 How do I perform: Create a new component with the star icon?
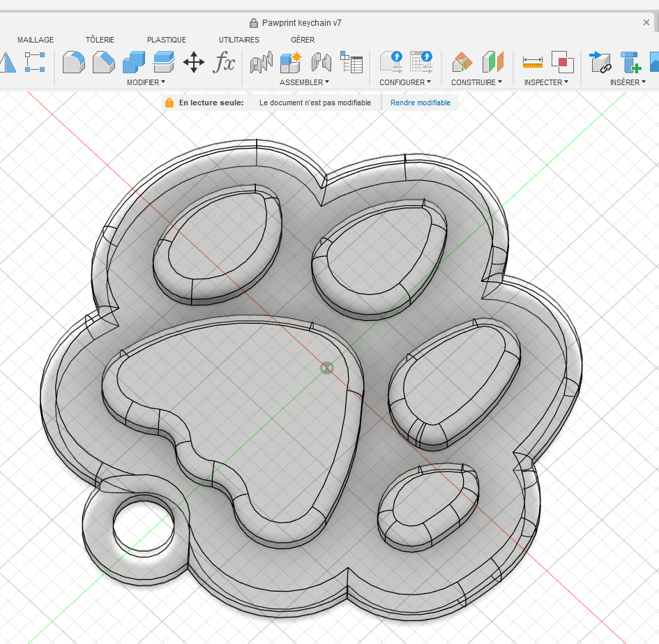point(290,62)
